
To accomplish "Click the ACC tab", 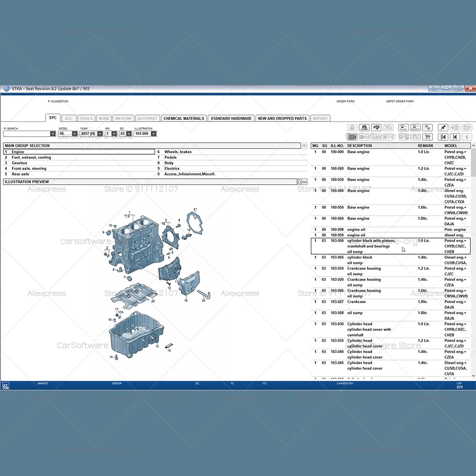I will point(69,119).
